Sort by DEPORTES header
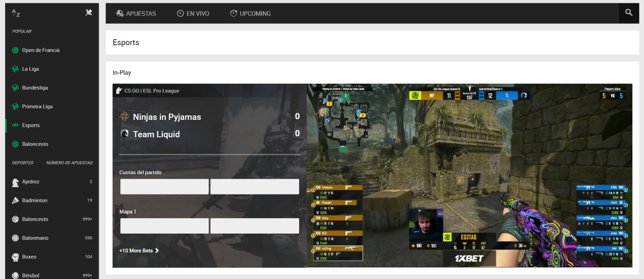The image size is (644, 279). pyautogui.click(x=23, y=163)
